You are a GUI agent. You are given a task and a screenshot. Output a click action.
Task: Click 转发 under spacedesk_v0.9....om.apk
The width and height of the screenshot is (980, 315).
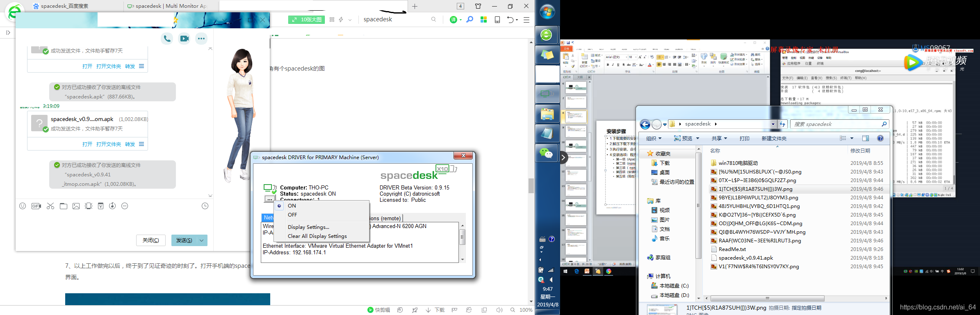point(130,144)
